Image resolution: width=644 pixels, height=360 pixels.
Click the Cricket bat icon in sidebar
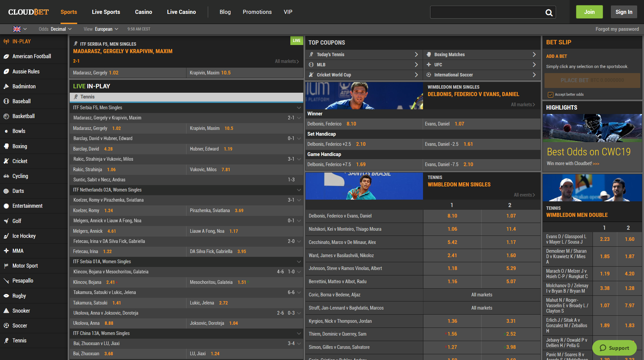pos(6,161)
